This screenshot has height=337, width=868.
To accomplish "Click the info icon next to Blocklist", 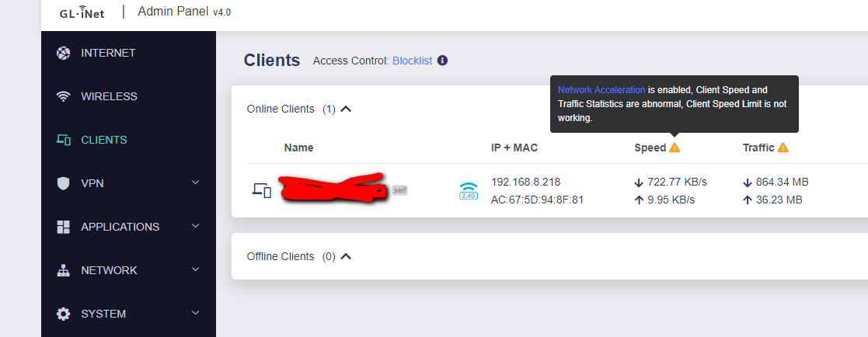I will tap(442, 61).
